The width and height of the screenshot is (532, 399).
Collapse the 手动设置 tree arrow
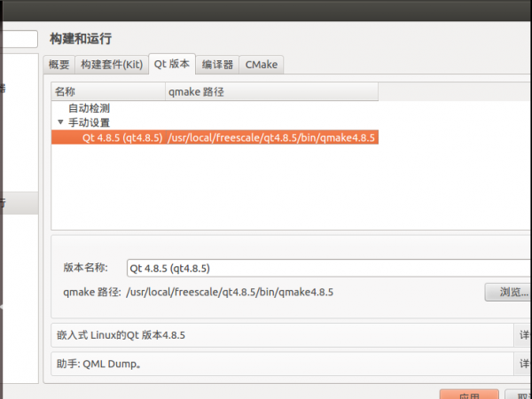pos(60,122)
